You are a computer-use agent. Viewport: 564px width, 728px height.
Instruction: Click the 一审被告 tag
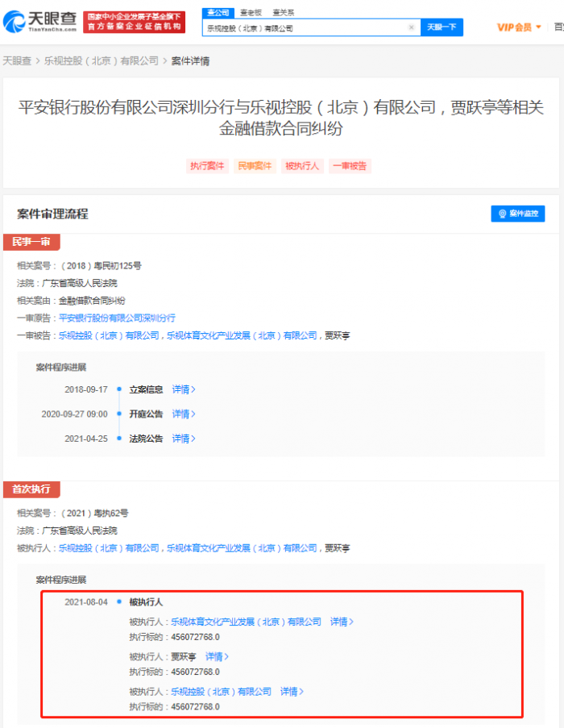point(350,166)
